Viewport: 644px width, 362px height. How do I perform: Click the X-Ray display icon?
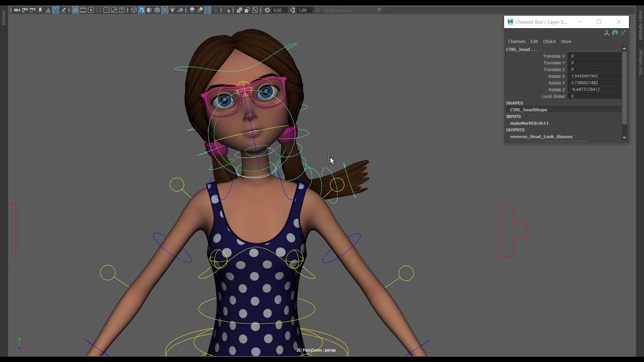click(x=239, y=10)
